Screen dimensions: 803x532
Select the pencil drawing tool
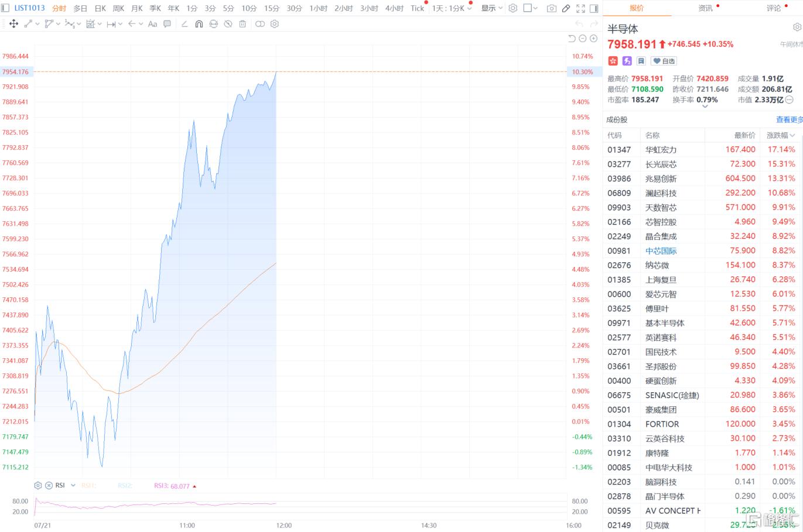[566, 8]
